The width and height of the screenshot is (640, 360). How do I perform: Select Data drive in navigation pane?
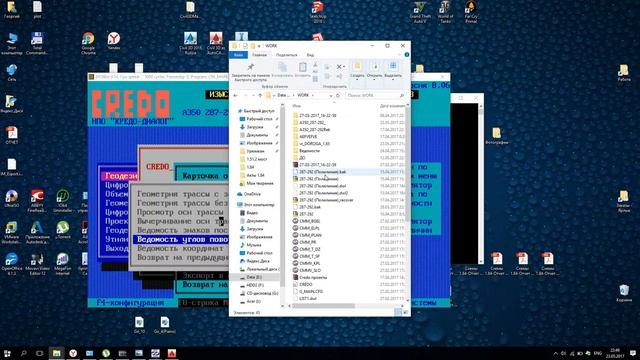click(253, 277)
